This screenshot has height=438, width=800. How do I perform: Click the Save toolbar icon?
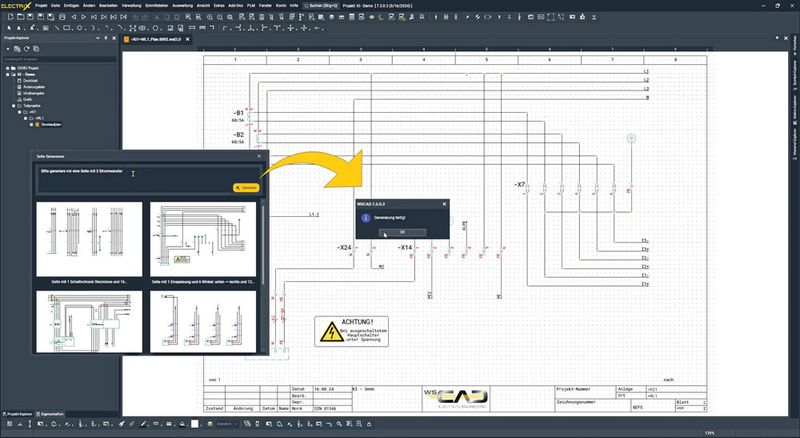(31, 17)
